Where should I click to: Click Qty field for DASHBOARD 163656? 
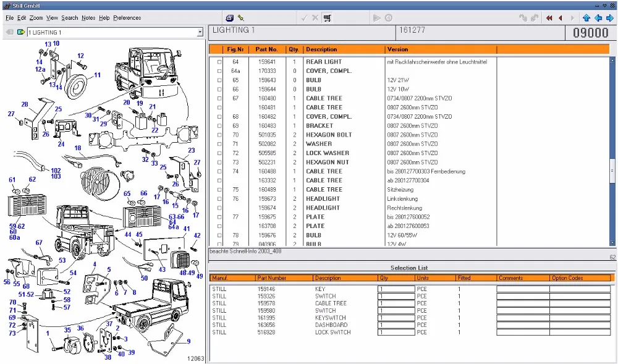click(x=396, y=325)
